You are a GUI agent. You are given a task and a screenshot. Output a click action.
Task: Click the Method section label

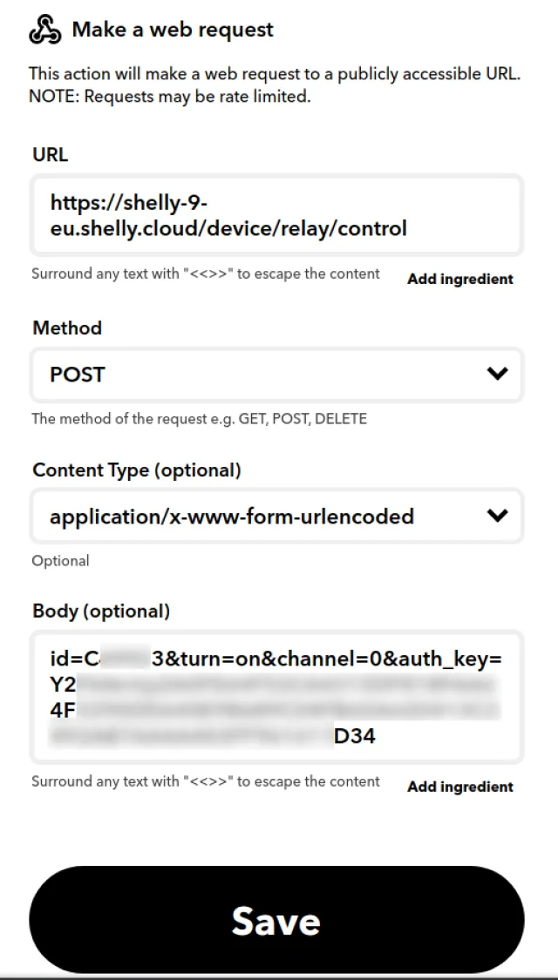[67, 328]
